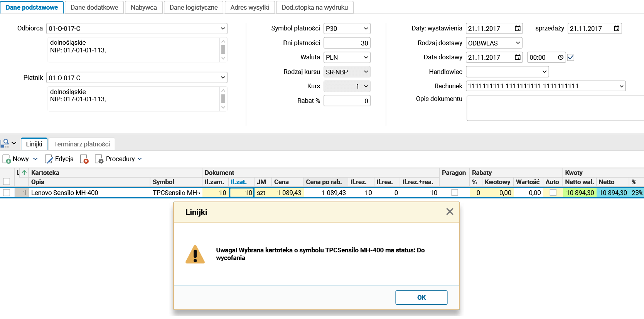Viewport: 644px width, 319px height.
Task: Open the Handlowiec dropdown
Action: pyautogui.click(x=545, y=72)
